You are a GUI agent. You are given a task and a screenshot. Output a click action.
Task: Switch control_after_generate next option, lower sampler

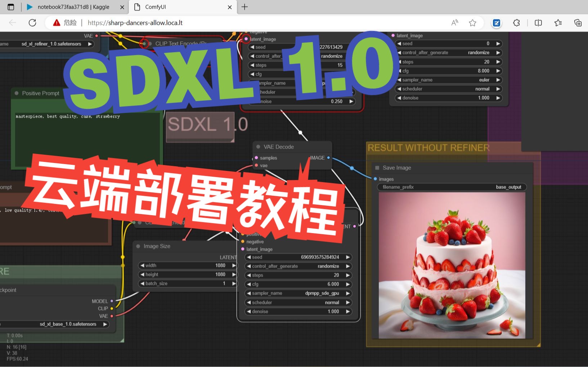point(348,266)
